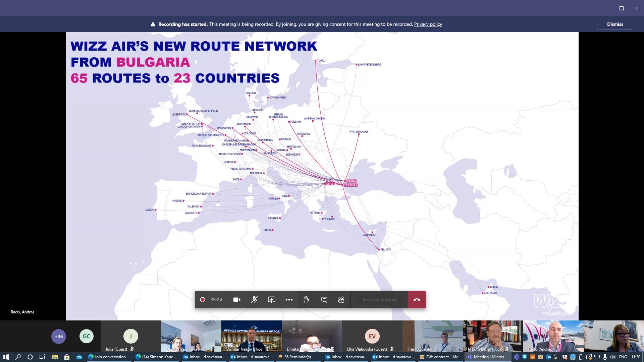Click the blue S shield tray icon
The width and height of the screenshot is (644, 362).
(x=525, y=357)
